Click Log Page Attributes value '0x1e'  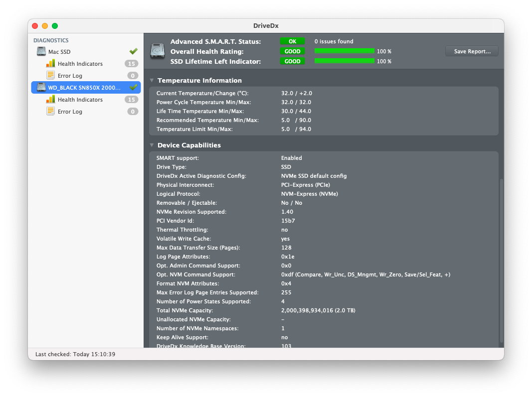(x=287, y=257)
